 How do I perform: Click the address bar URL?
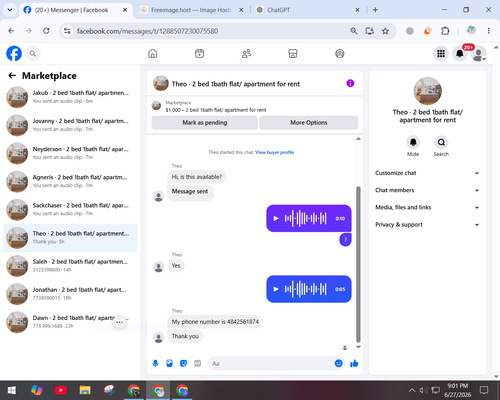coord(147,31)
